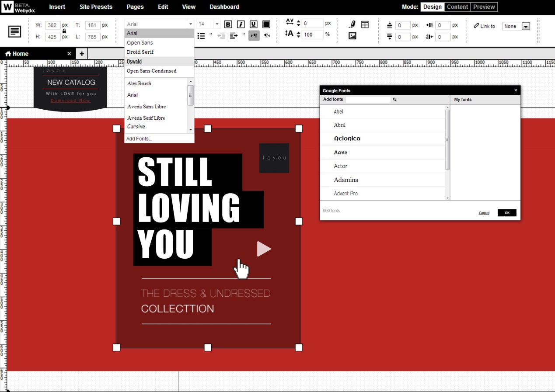The height and width of the screenshot is (392, 555).
Task: Toggle bold text formatting
Action: (228, 24)
